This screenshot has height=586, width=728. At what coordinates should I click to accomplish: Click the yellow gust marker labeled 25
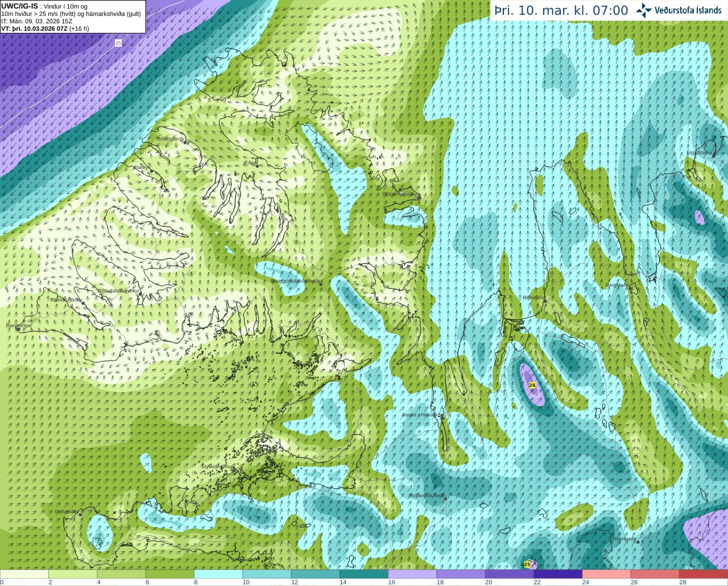coord(527,564)
